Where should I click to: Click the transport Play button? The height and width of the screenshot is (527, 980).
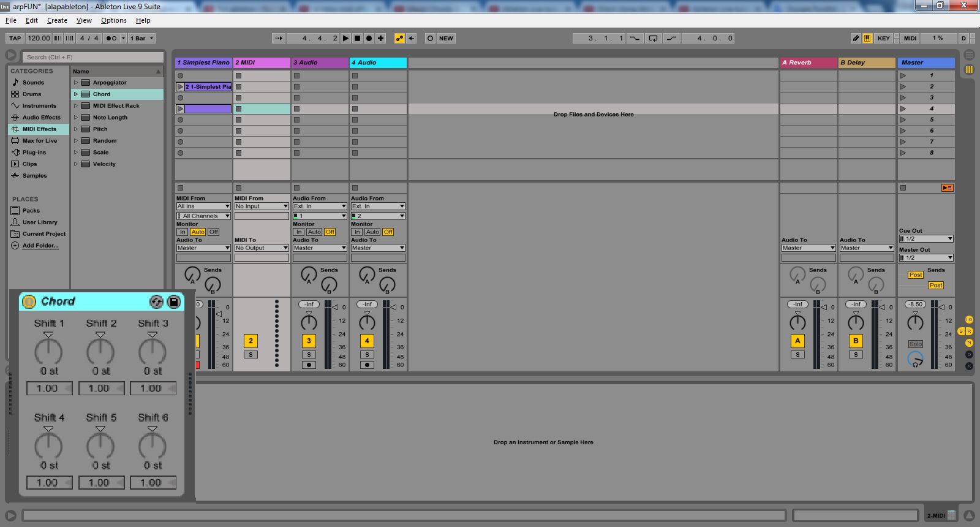click(345, 38)
